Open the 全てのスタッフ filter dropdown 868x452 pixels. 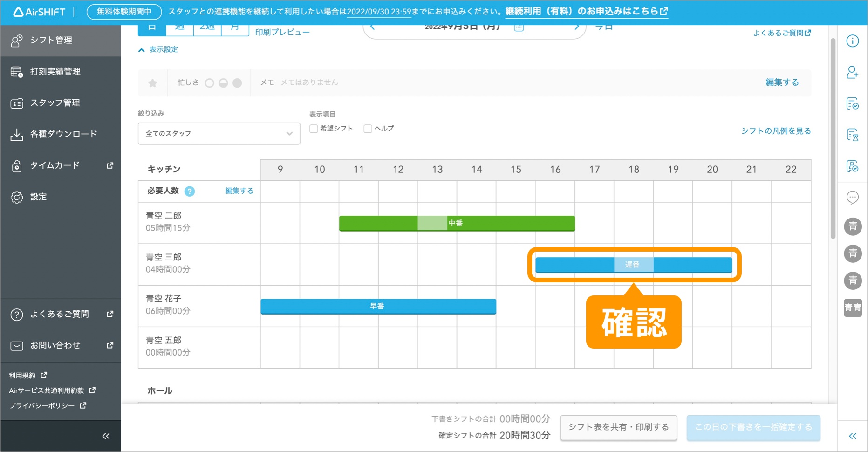click(x=219, y=134)
